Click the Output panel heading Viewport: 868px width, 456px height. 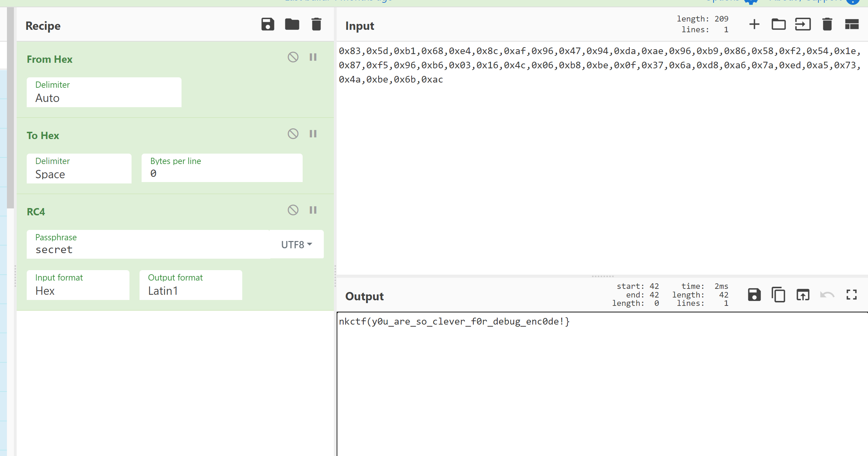coord(364,296)
